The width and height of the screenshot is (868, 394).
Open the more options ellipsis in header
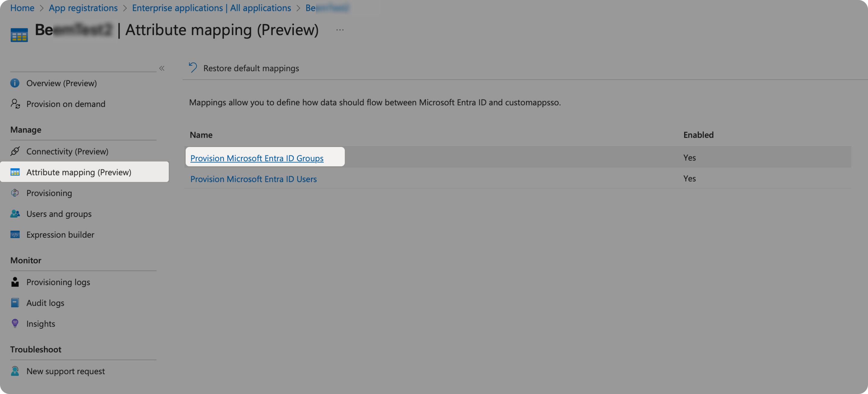[x=340, y=30]
